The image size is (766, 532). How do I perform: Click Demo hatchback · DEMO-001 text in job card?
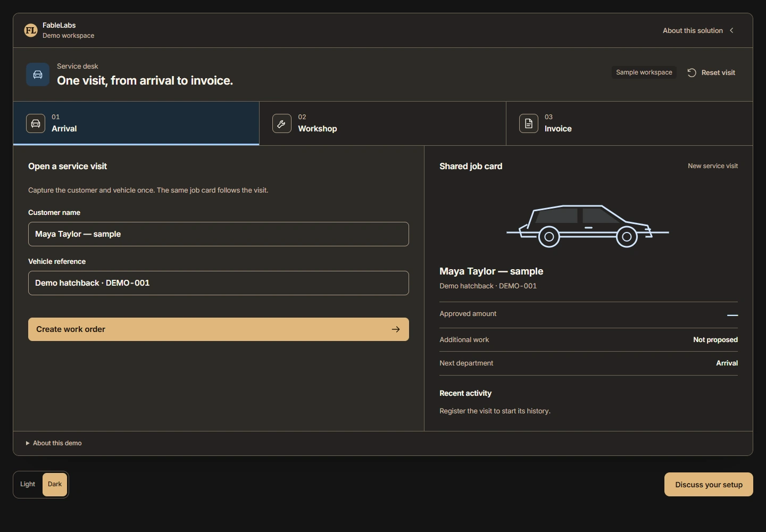488,286
